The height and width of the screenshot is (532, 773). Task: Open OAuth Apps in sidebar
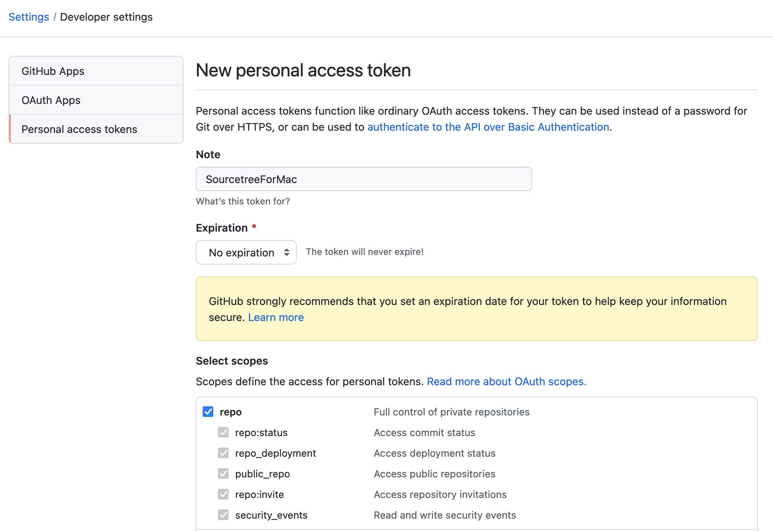(51, 100)
